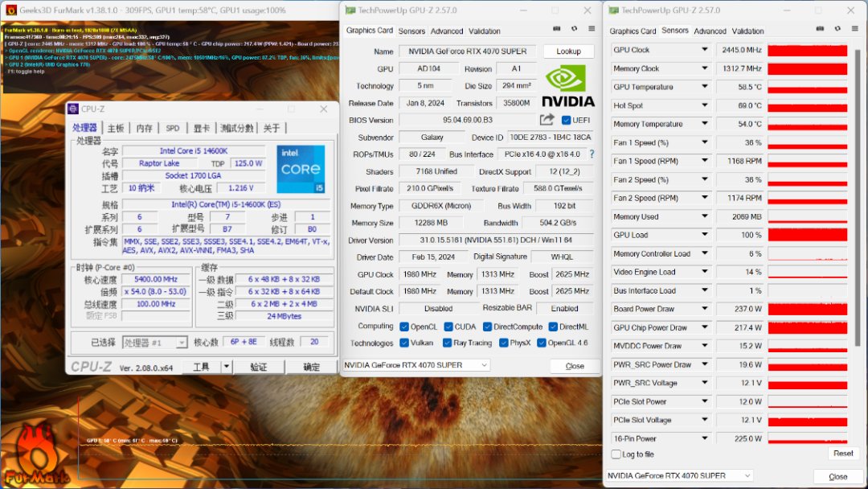868x489 pixels.
Task: Click the FurMark title bar icon
Action: tap(10, 10)
